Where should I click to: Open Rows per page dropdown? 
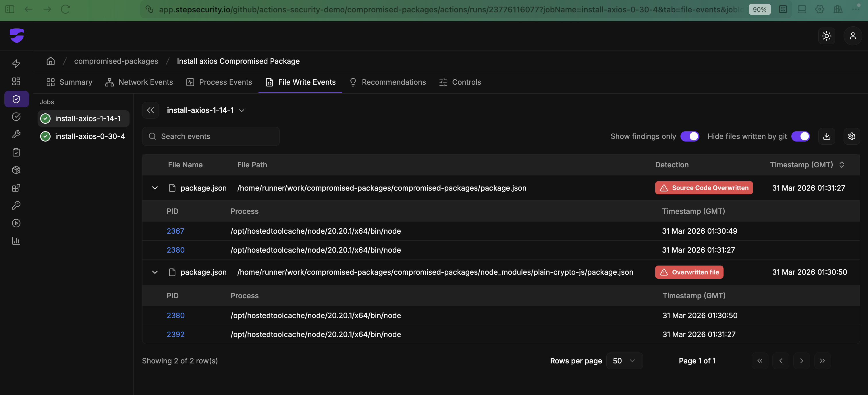click(624, 361)
